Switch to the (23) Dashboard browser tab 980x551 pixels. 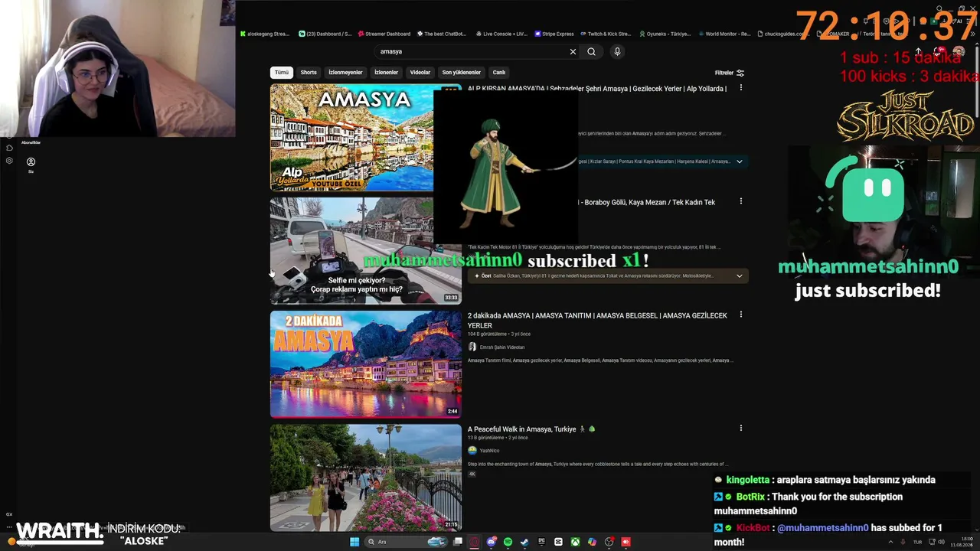click(325, 34)
